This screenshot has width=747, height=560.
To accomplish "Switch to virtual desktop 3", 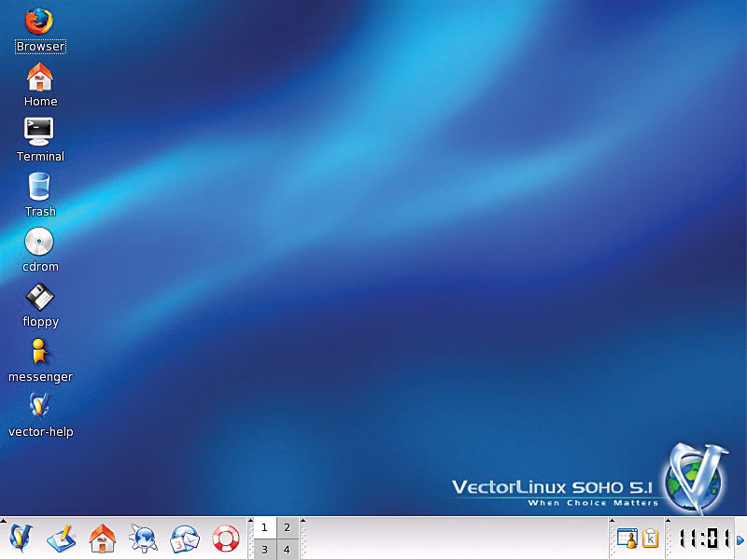I will [265, 550].
